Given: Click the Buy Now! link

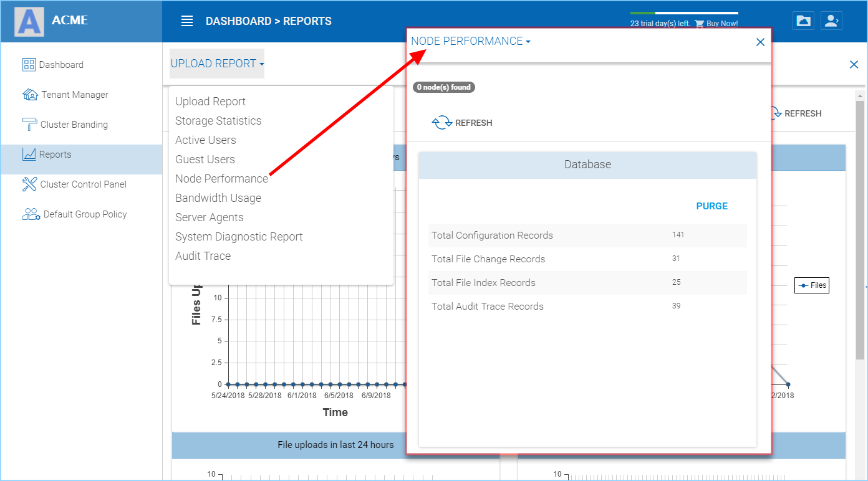Looking at the screenshot, I should [x=722, y=24].
